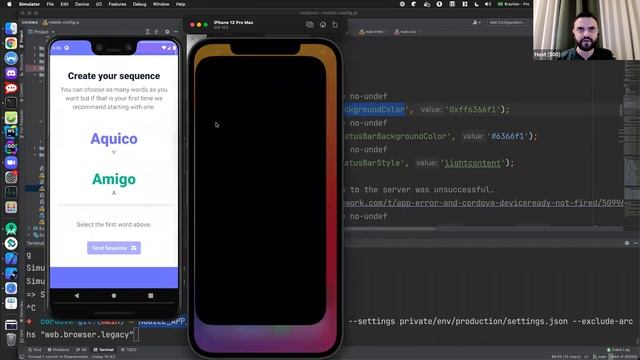
Task: Click Add Configuration button
Action: pos(506,22)
